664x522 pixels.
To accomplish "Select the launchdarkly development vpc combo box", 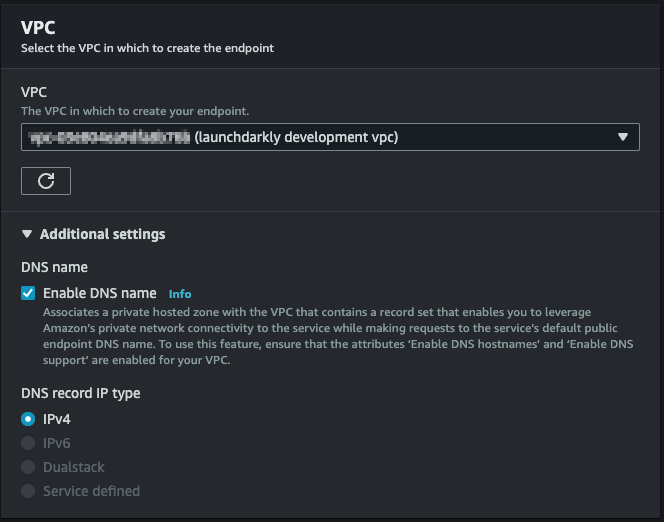I will pyautogui.click(x=320, y=137).
